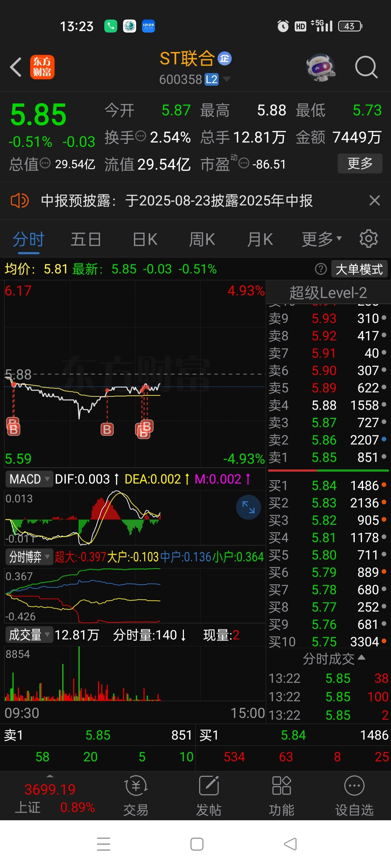This screenshot has height=868, width=391.
Task: Dismiss the announcement banner with X
Action: (x=375, y=200)
